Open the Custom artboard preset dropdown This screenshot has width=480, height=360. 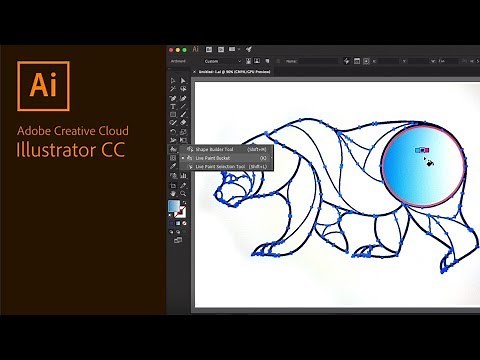tap(222, 61)
